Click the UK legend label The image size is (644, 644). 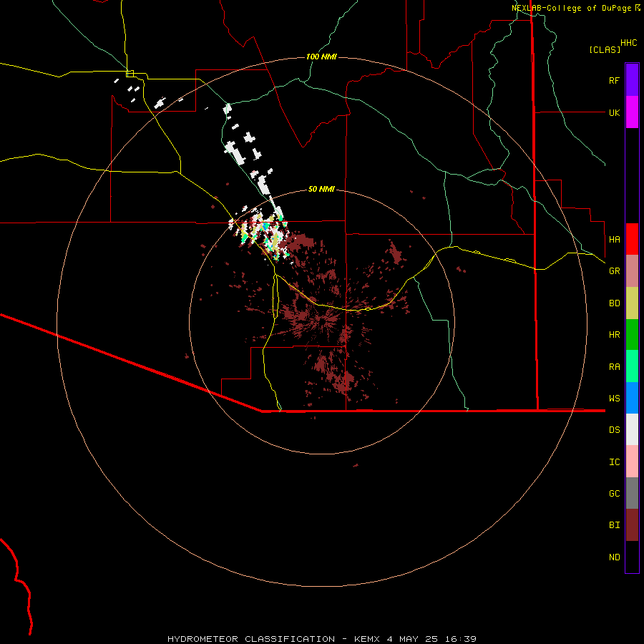[614, 112]
